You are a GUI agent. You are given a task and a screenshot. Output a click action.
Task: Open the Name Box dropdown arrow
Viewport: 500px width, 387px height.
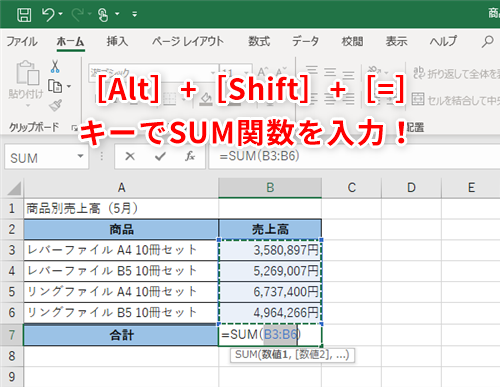80,156
